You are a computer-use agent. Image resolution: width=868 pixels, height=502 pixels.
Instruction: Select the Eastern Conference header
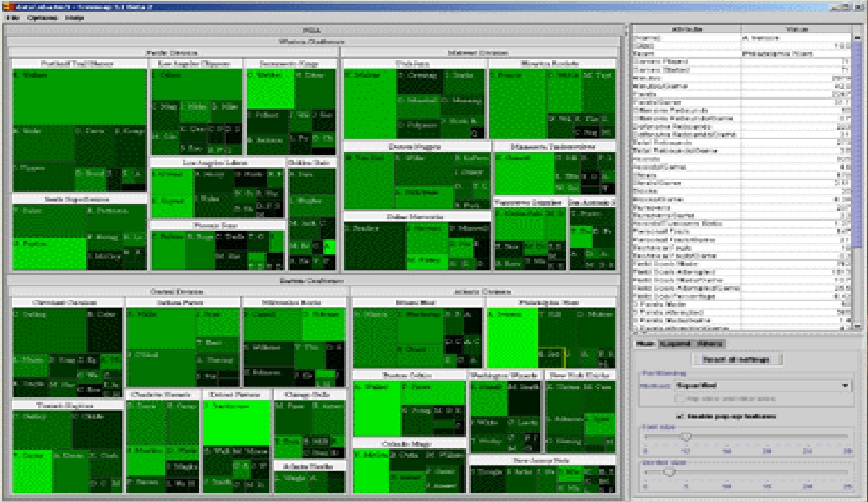[313, 280]
